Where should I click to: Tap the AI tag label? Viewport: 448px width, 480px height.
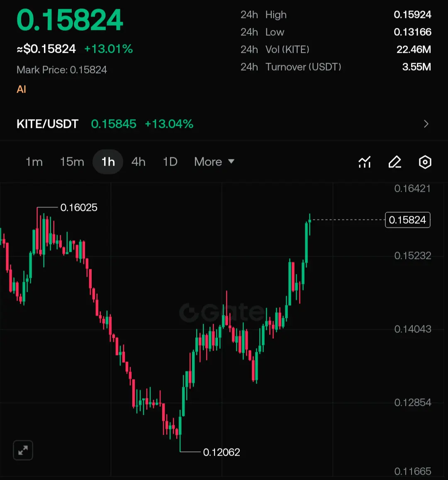point(21,89)
